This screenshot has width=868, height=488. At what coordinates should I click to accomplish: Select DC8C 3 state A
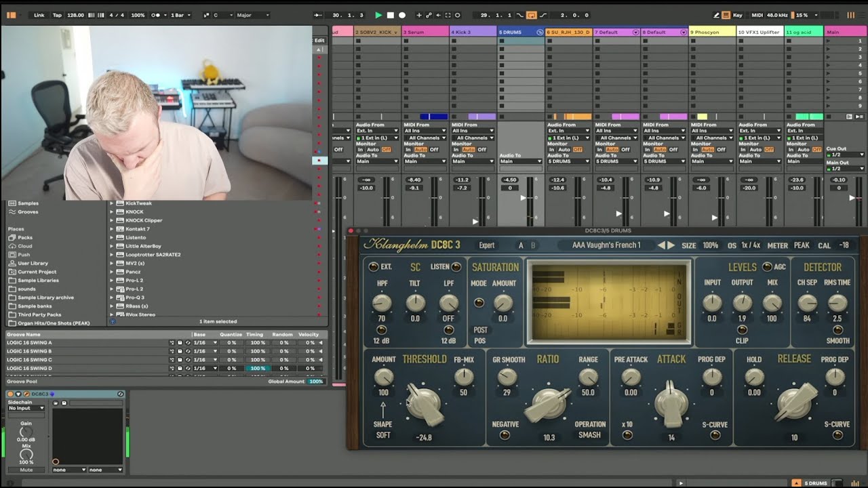pos(521,245)
